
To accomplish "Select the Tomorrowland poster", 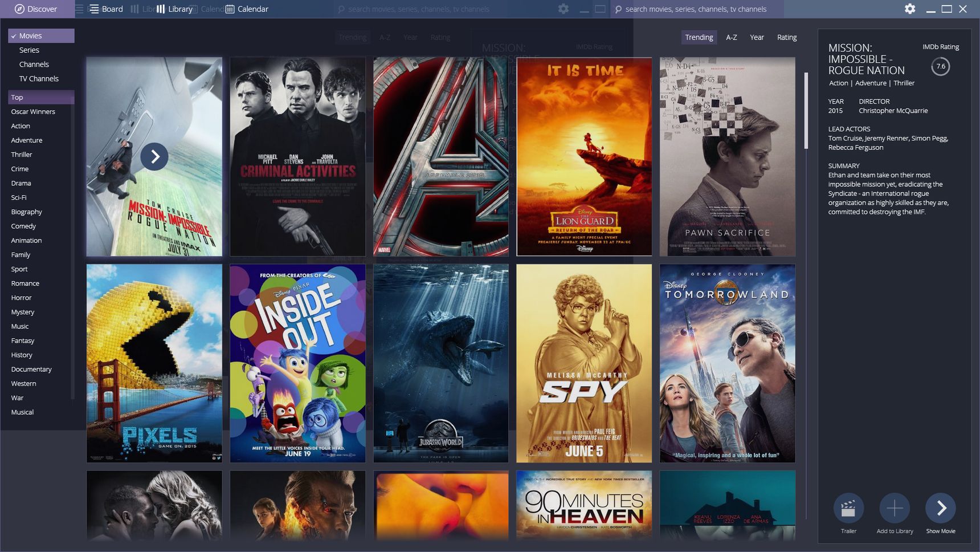I will (x=728, y=363).
